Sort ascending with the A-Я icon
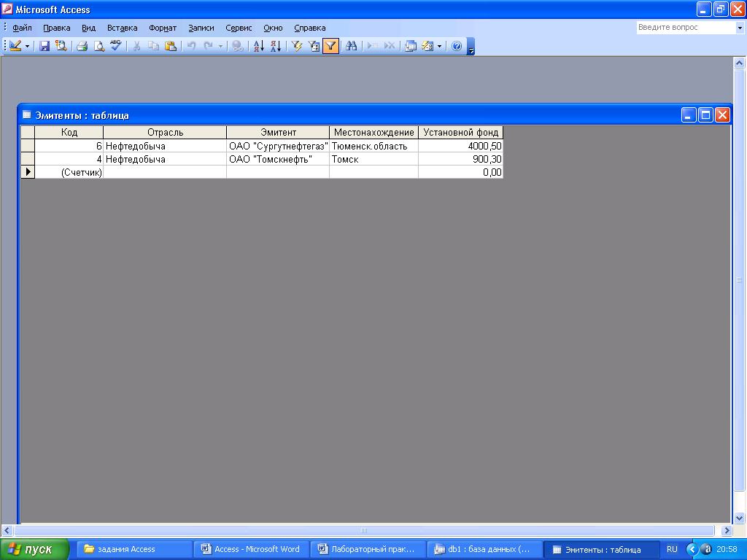 259,46
